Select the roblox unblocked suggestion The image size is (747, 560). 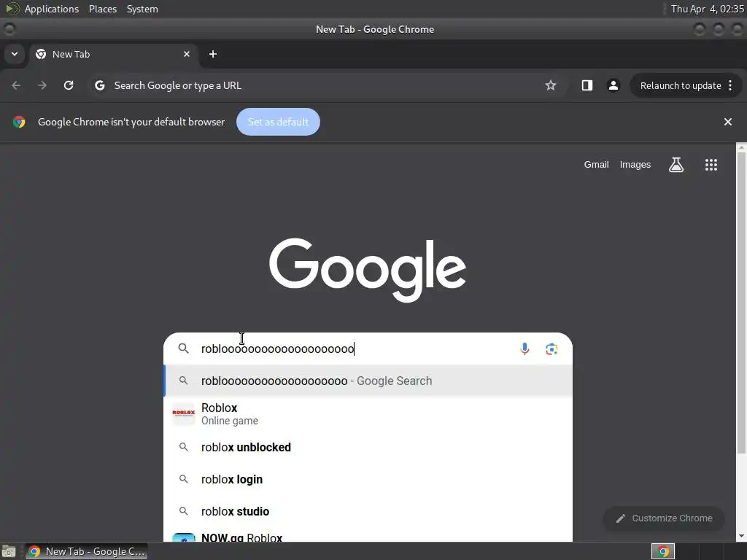[x=368, y=447]
